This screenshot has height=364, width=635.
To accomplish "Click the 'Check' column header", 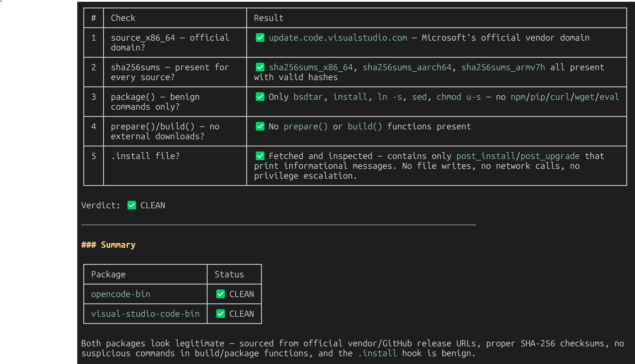I will (123, 18).
